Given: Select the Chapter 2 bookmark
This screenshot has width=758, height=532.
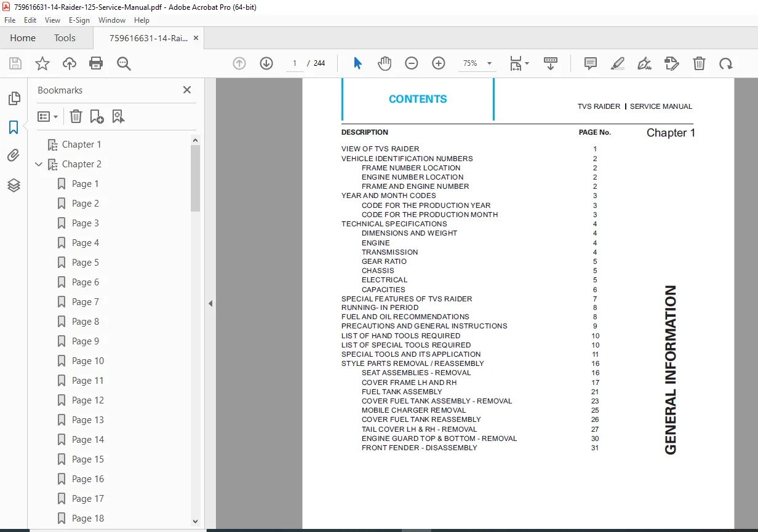Looking at the screenshot, I should point(82,164).
